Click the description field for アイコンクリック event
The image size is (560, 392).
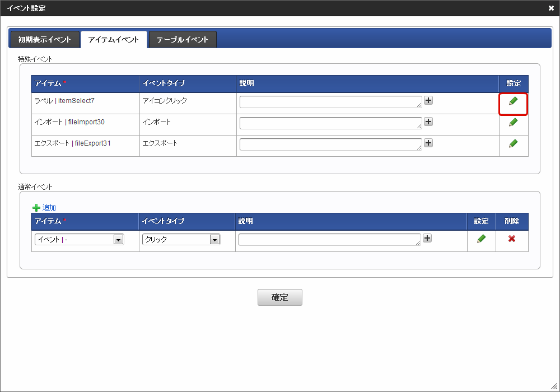point(330,101)
